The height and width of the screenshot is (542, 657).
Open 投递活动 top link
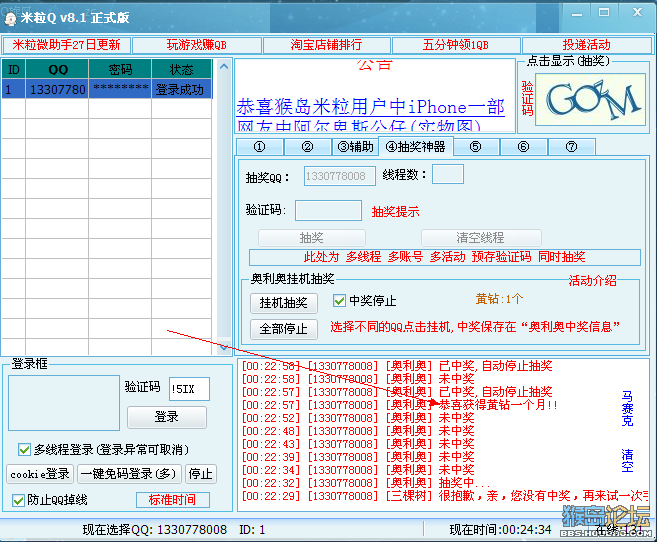coord(586,45)
